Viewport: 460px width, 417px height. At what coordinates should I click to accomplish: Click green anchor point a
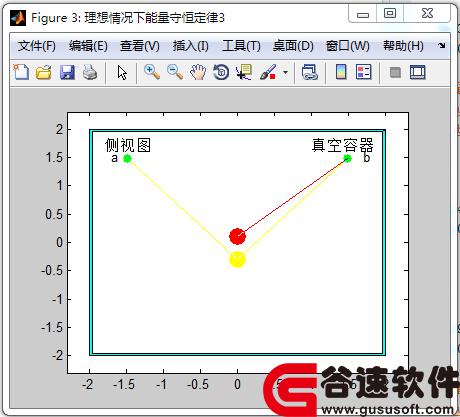tap(127, 158)
